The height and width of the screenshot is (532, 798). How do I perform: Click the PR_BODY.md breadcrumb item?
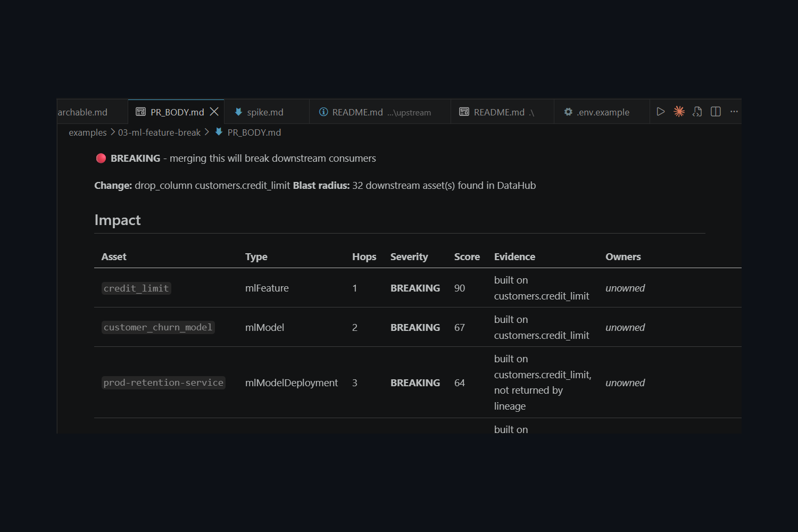pos(254,132)
